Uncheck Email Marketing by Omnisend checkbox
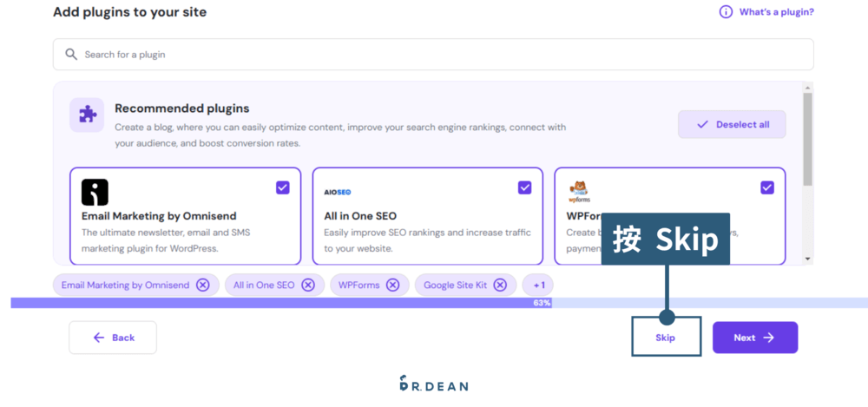 (283, 187)
